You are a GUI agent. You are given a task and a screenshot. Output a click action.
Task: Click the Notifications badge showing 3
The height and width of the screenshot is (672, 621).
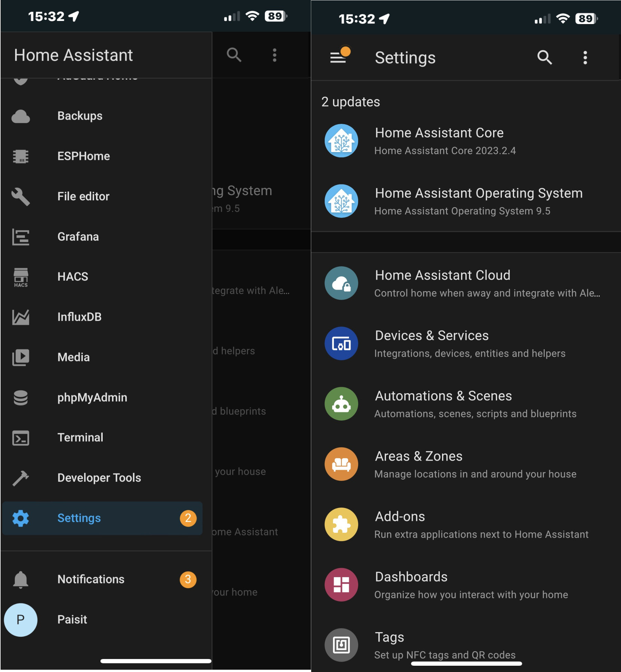(188, 580)
